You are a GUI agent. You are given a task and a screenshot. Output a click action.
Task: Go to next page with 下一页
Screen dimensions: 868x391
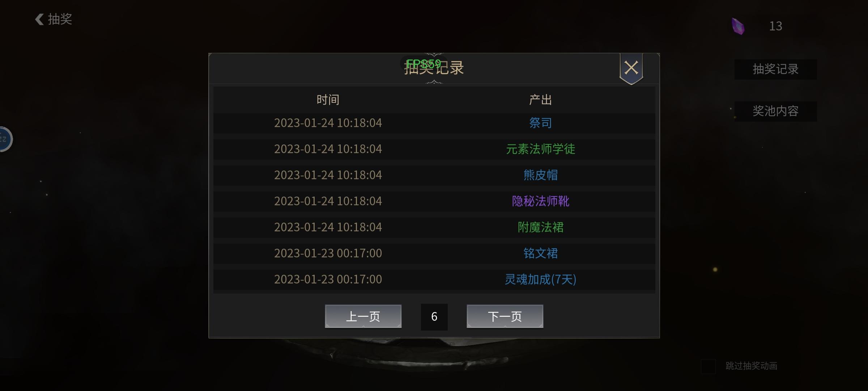[505, 316]
